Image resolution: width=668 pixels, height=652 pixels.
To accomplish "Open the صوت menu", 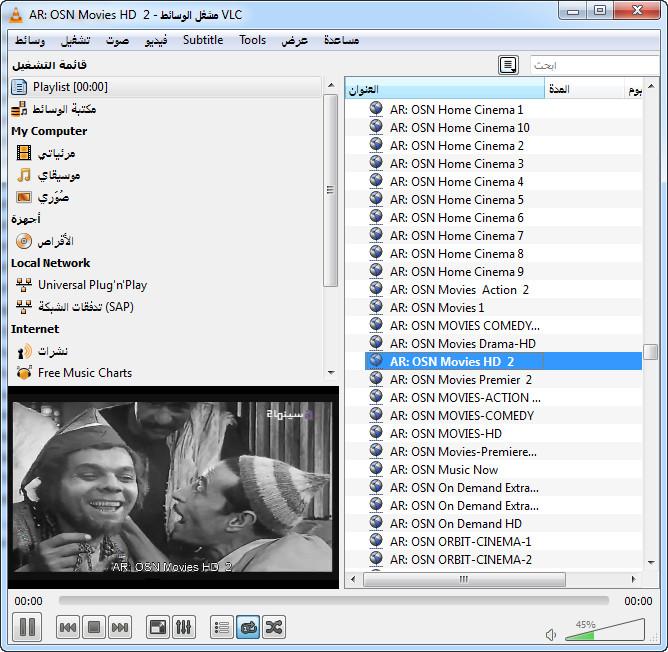I will click(x=118, y=40).
